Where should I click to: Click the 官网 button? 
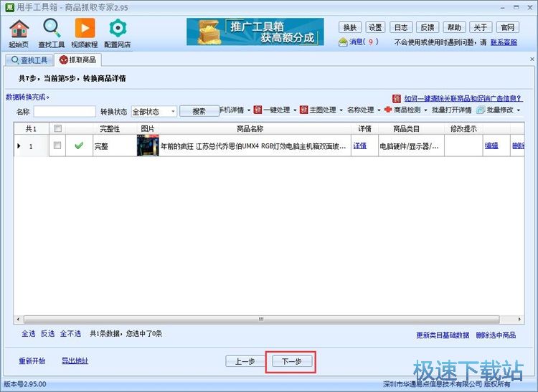click(x=507, y=27)
